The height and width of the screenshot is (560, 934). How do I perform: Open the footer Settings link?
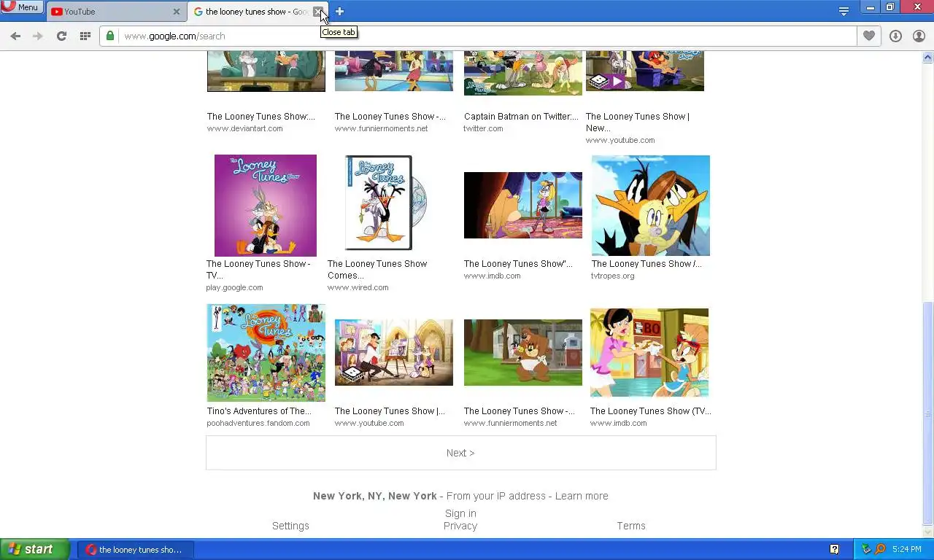pyautogui.click(x=290, y=526)
